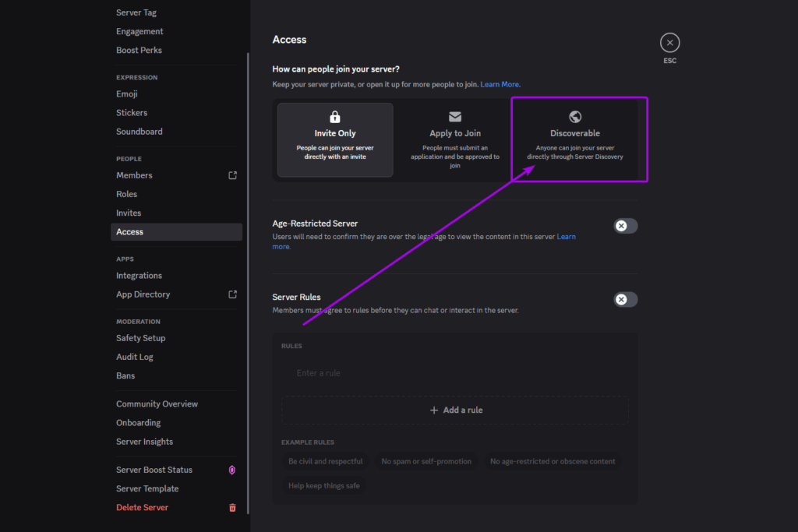
Task: Switch to the Onboarding section
Action: tap(138, 422)
